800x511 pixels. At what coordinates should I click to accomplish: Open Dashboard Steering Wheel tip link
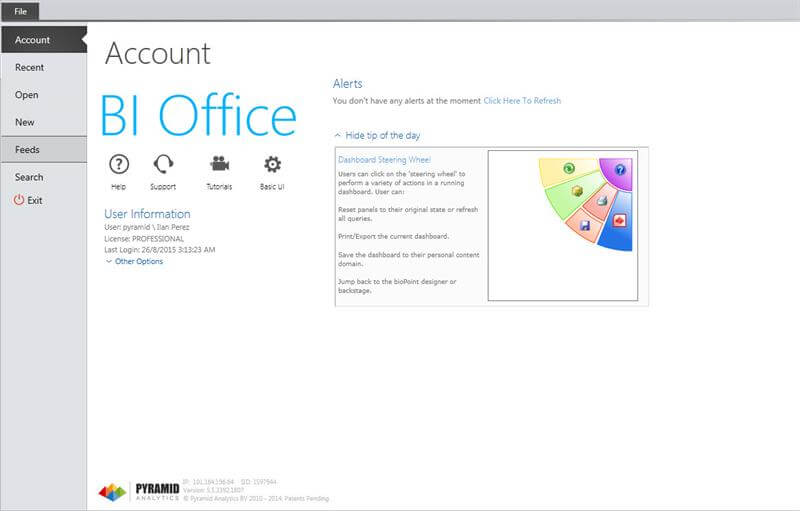tap(385, 160)
